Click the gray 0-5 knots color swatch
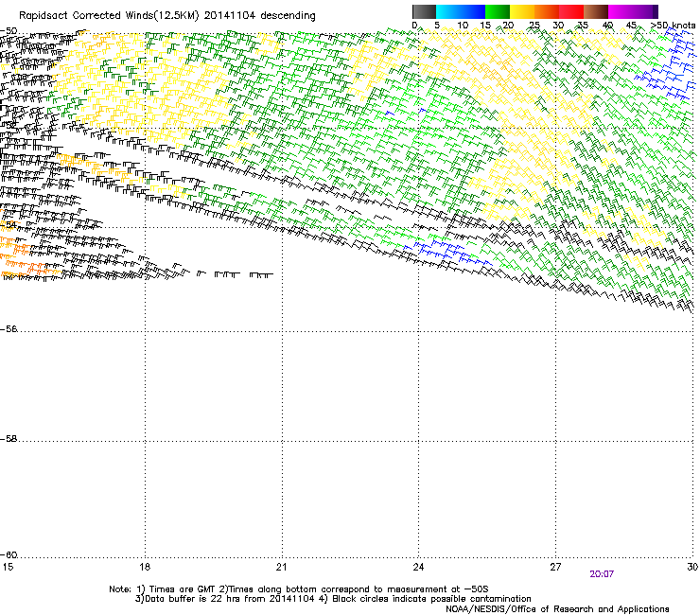Screen dimensions: 700x615 coord(424,11)
